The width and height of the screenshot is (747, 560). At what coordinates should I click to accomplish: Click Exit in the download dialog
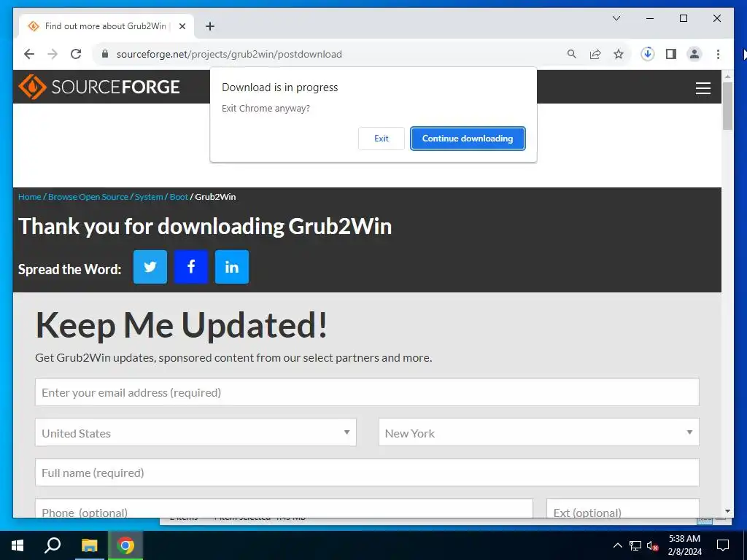click(x=381, y=139)
